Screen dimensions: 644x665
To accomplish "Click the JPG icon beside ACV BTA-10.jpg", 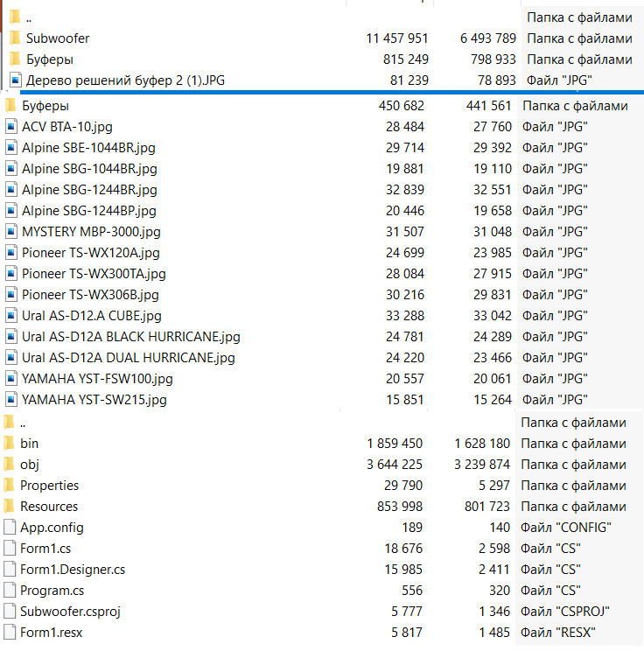I will tap(10, 127).
